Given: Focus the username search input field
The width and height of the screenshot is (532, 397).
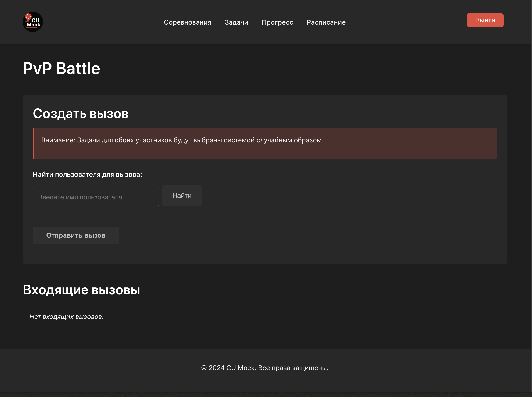Looking at the screenshot, I should click(96, 197).
